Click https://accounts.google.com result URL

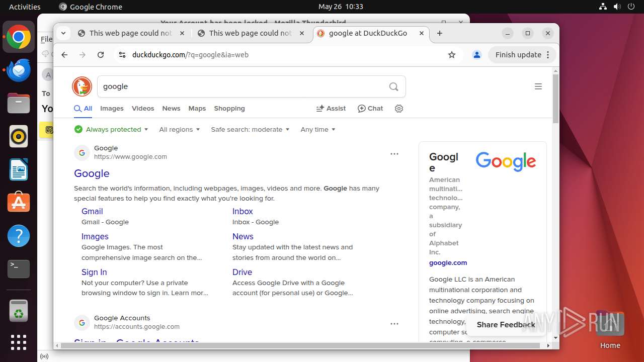[x=137, y=327]
